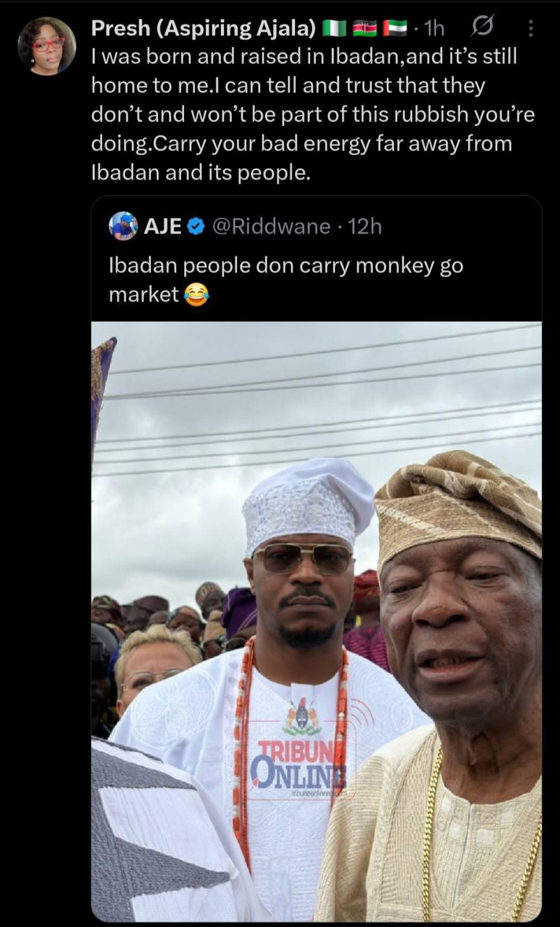The width and height of the screenshot is (560, 927).
Task: Click the Kenyan flag emoji
Action: click(x=364, y=28)
